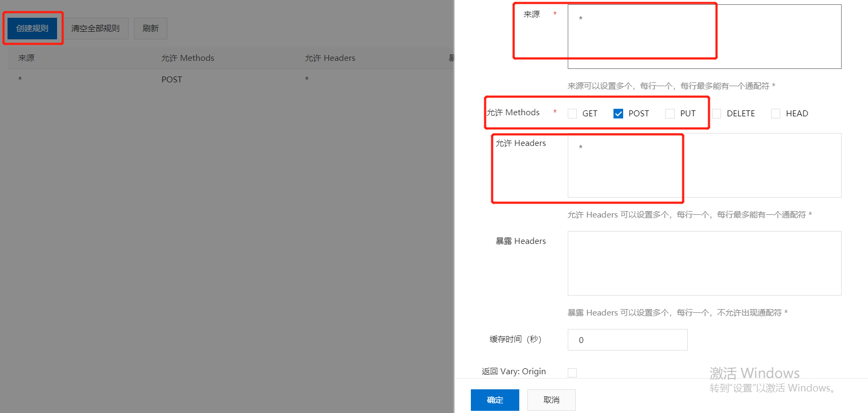Click the 暴露 Headers field label
The image size is (868, 413).
[x=521, y=241]
